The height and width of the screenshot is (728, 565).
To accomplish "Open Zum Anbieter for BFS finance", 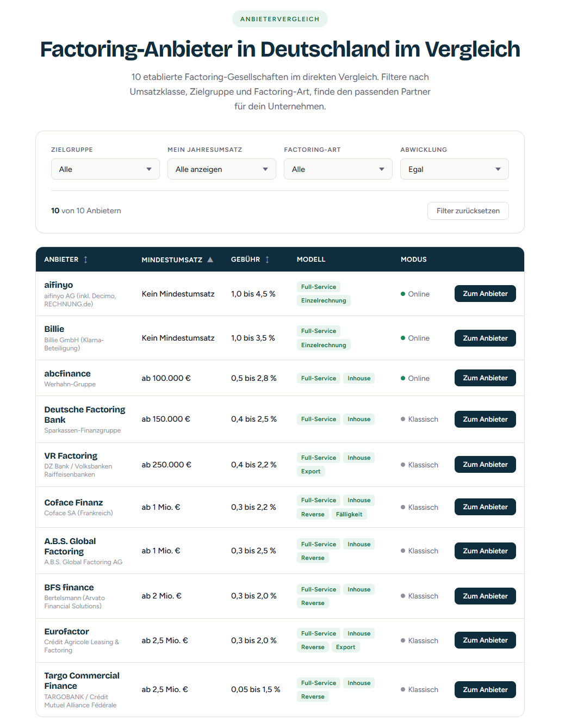I will tap(485, 596).
